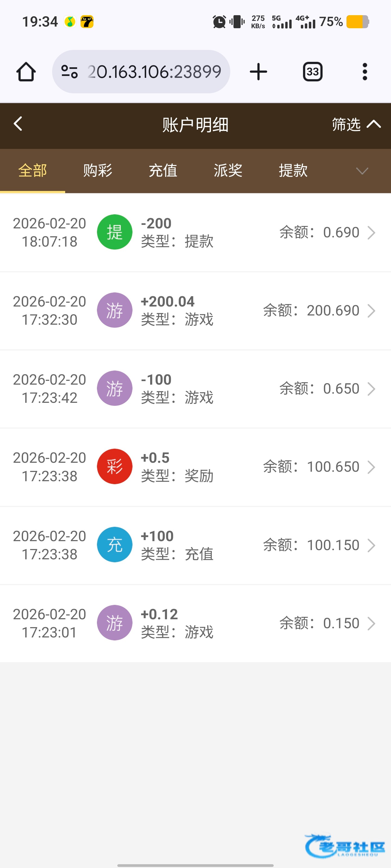Expand details of the -200 提款 record
391x868 pixels.
pos(371,232)
